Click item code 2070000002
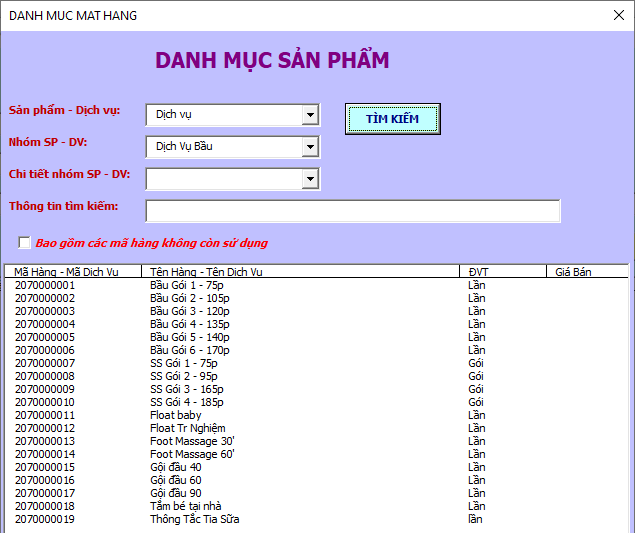This screenshot has width=635, height=533. click(x=45, y=298)
